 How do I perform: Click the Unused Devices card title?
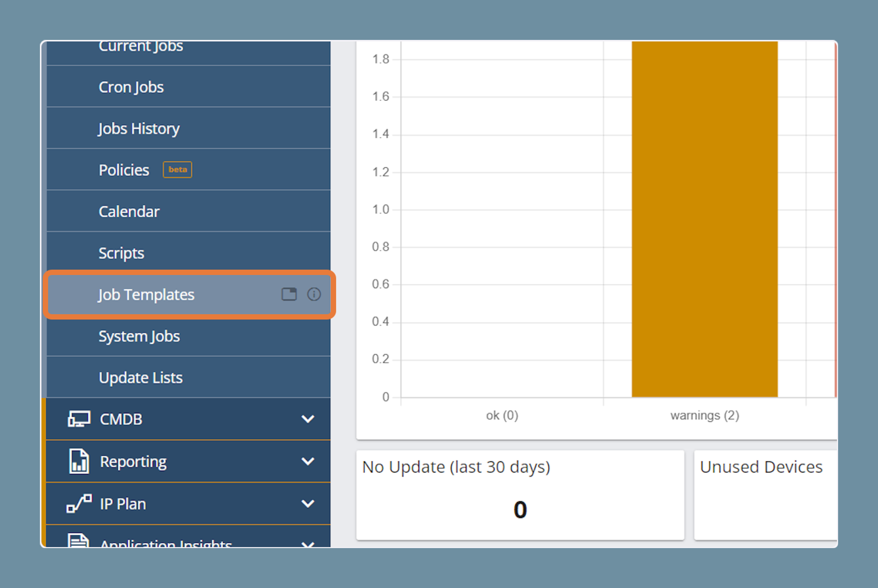tap(761, 467)
